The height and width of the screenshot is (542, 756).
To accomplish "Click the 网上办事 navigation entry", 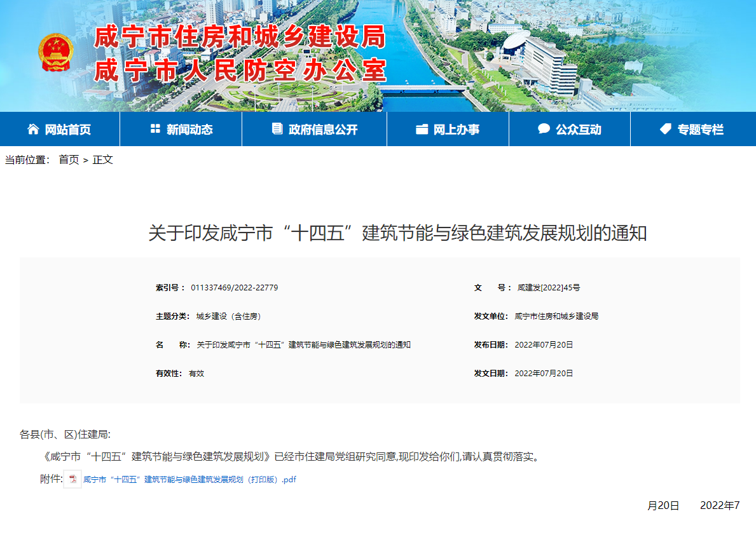I will (457, 128).
